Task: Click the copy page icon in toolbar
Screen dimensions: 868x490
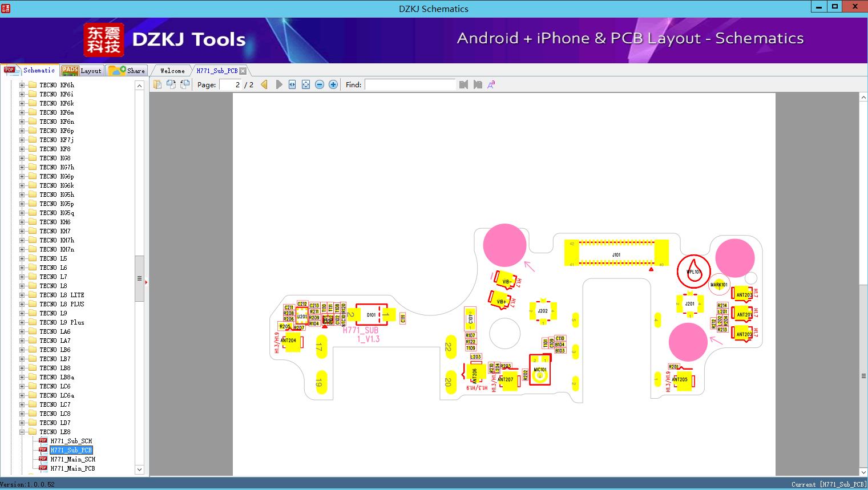Action: coord(157,84)
